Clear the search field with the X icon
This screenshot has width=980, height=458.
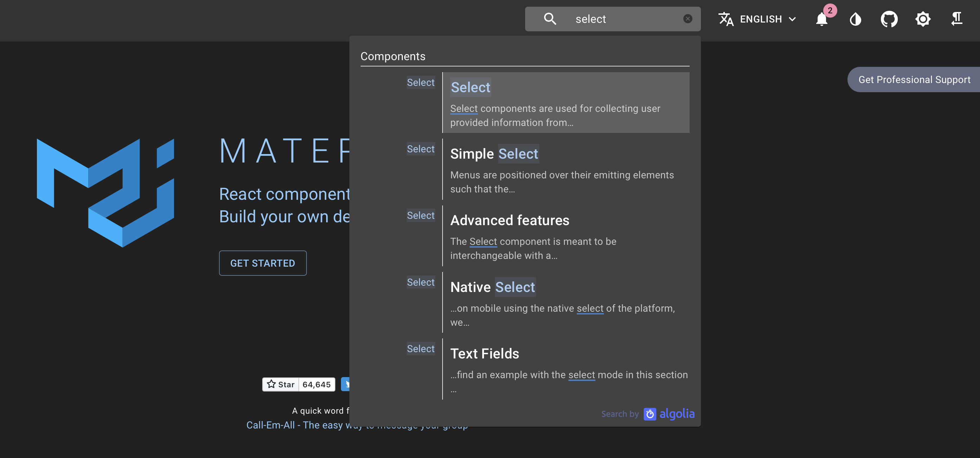coord(688,18)
